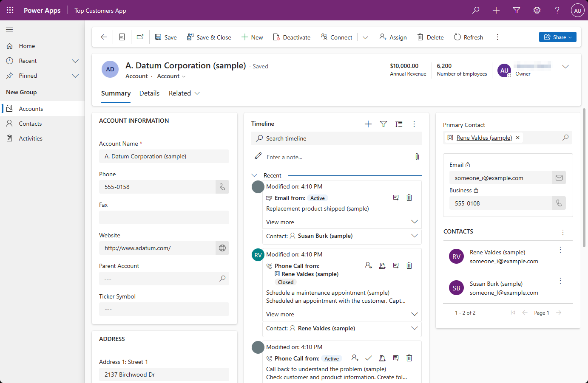Create a New record from command bar

point(252,37)
